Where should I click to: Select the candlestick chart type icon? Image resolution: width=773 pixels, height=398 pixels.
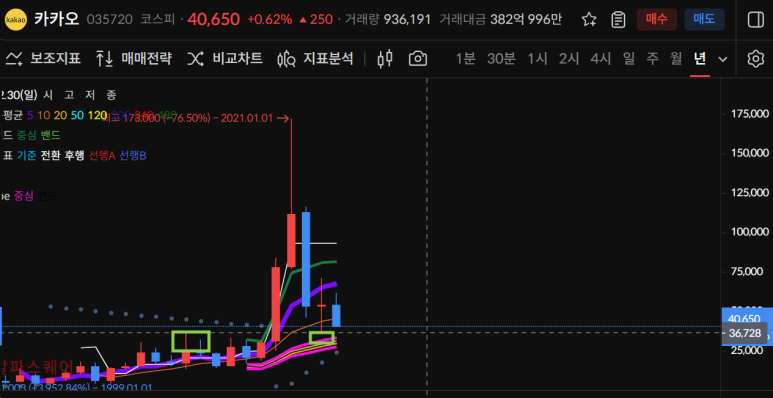[x=385, y=59]
